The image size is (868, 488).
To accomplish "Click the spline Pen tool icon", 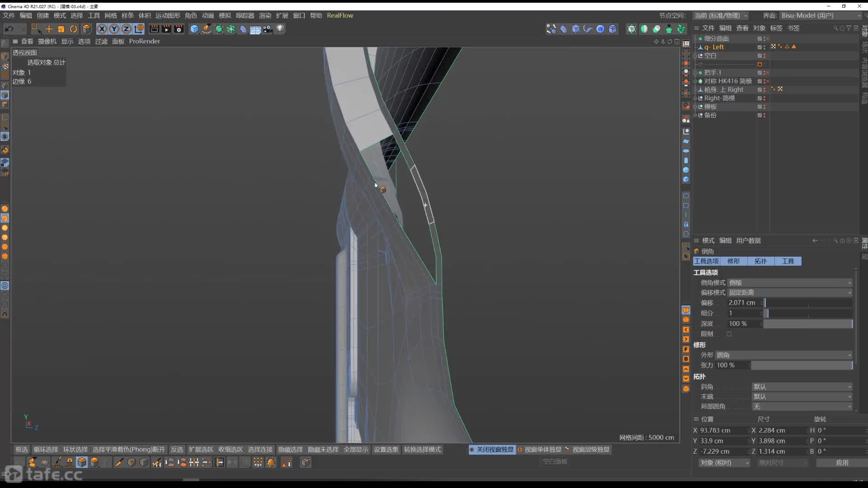I will [207, 29].
